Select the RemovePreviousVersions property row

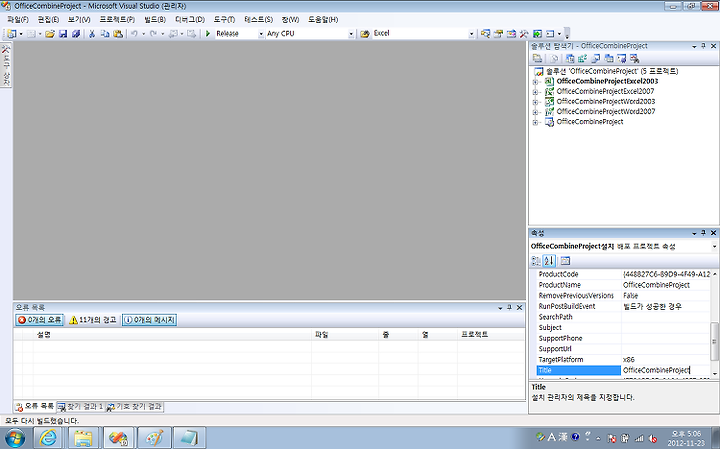click(624, 296)
